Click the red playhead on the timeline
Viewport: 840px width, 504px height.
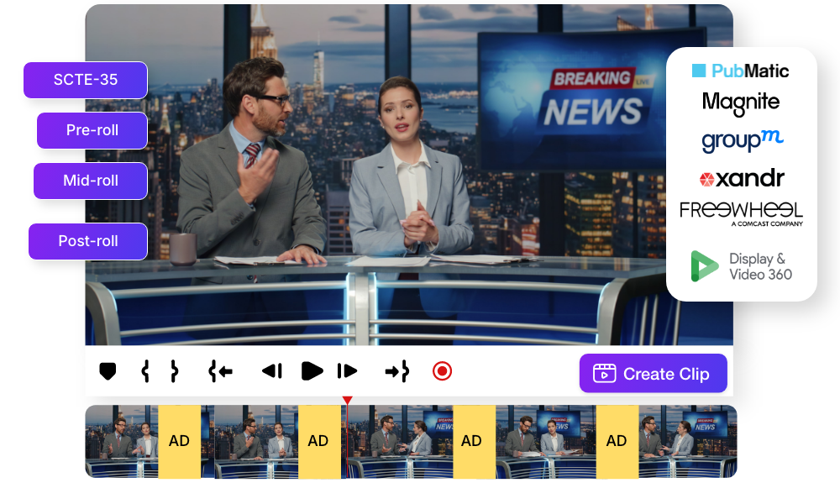[347, 401]
